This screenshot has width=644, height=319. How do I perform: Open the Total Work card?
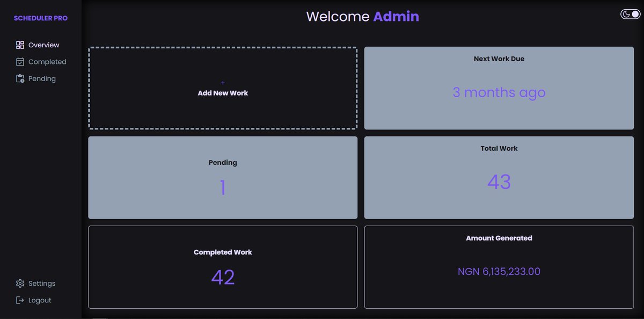[499, 178]
